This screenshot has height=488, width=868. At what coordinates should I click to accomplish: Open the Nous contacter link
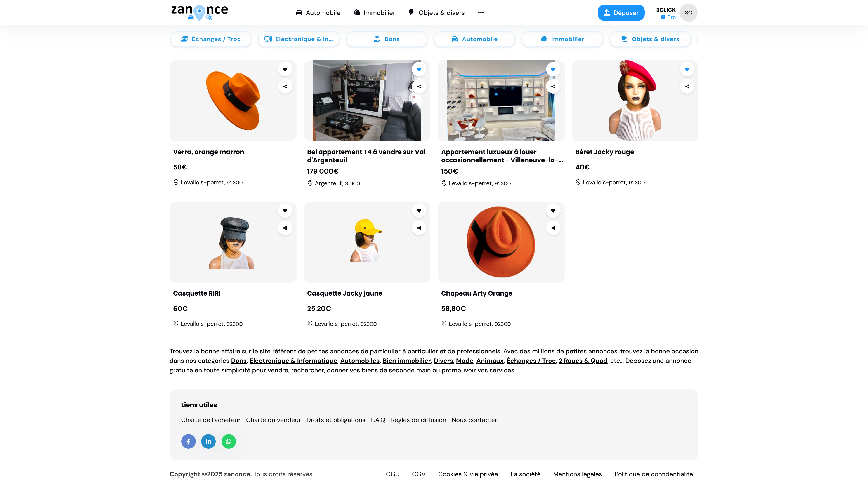(x=474, y=420)
